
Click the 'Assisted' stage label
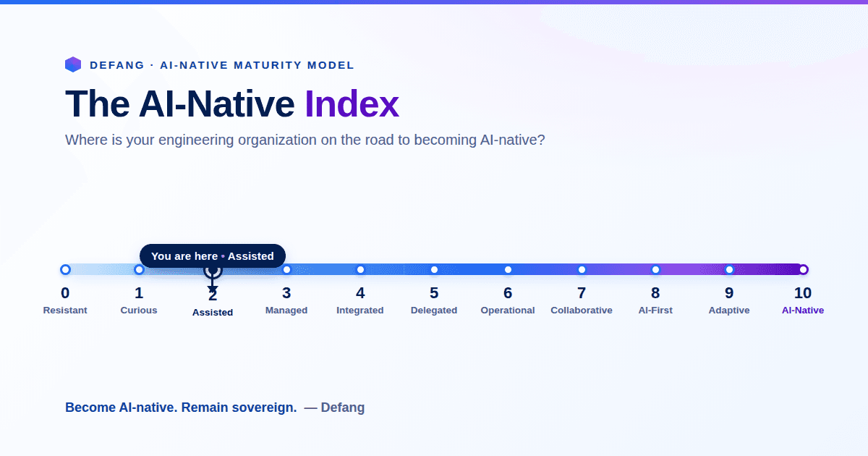tap(213, 312)
